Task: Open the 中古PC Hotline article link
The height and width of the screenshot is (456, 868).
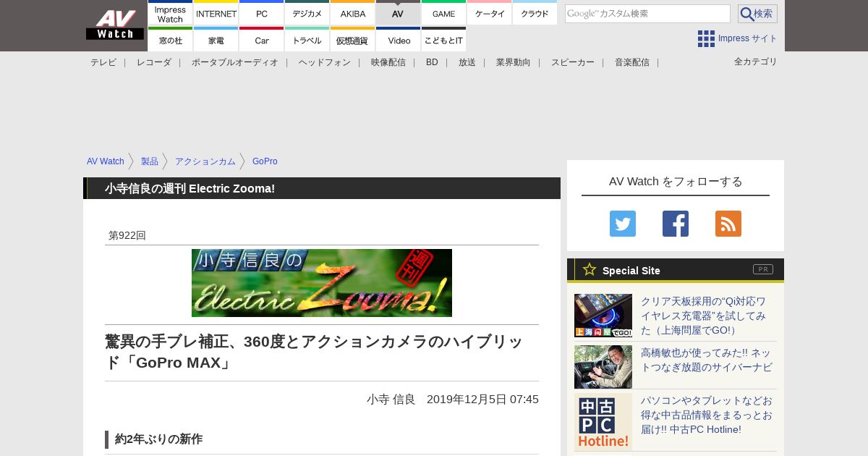Action: coord(707,415)
